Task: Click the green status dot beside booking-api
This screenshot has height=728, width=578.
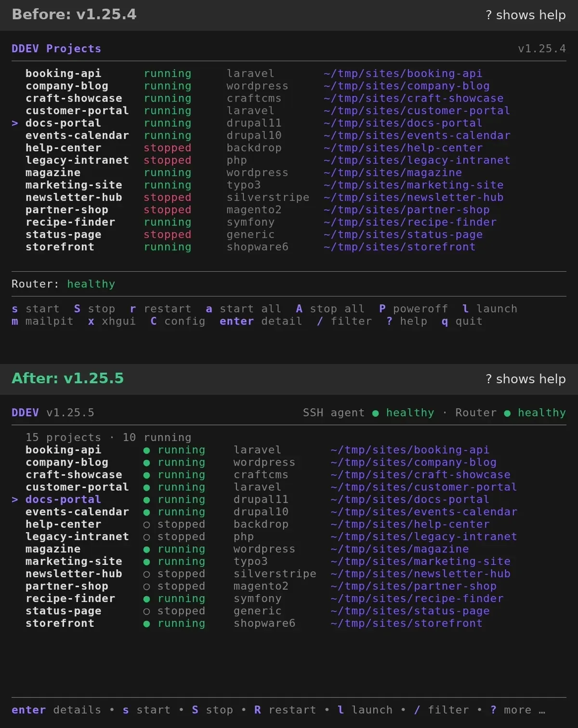Action: (146, 451)
